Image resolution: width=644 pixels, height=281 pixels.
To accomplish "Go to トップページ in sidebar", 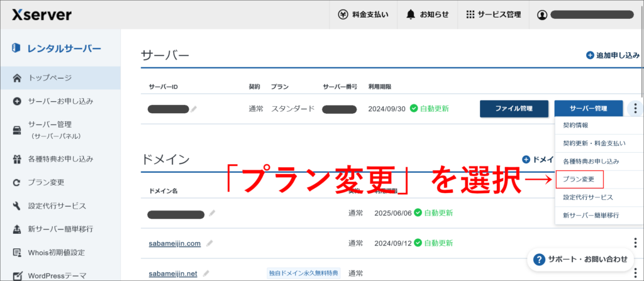I will [x=60, y=78].
